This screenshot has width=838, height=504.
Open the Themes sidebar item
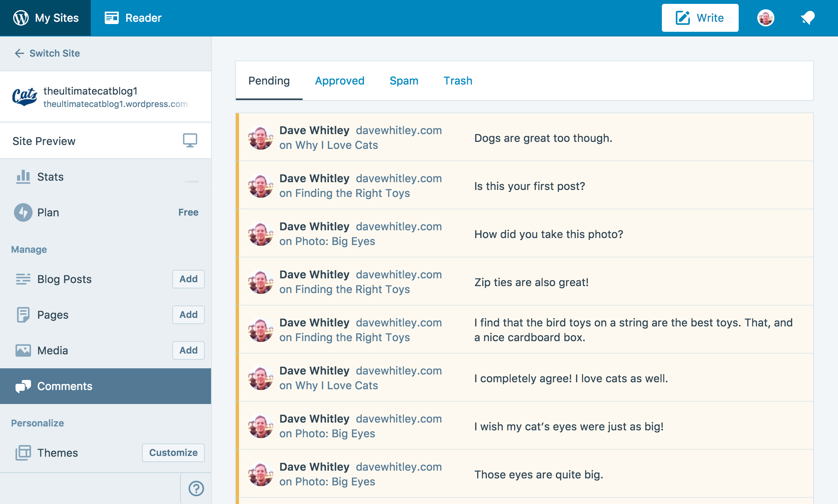tap(57, 453)
